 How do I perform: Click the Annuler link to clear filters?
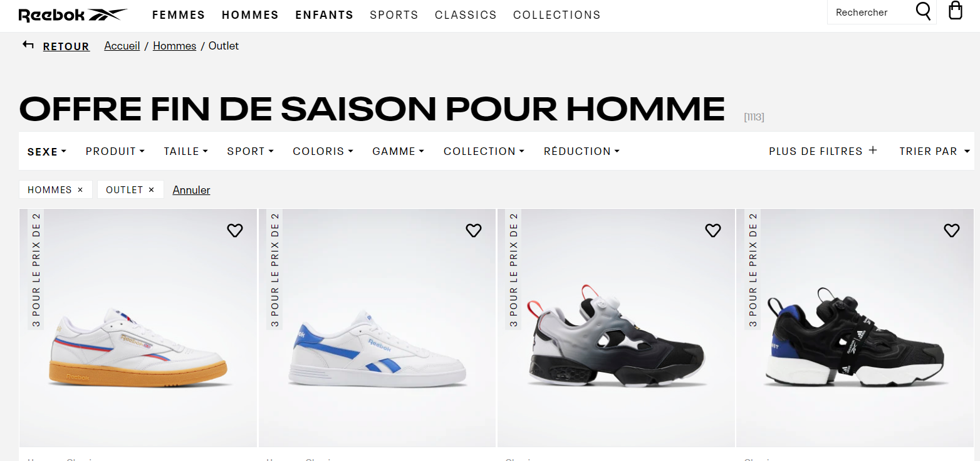point(191,190)
